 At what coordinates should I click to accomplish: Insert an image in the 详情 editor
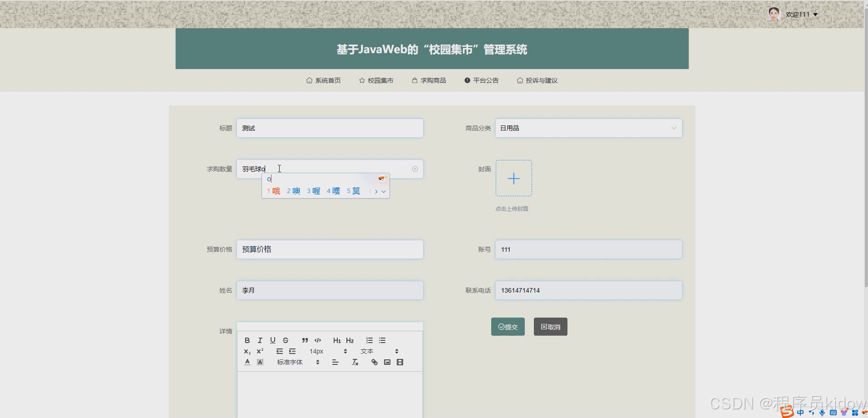[387, 362]
